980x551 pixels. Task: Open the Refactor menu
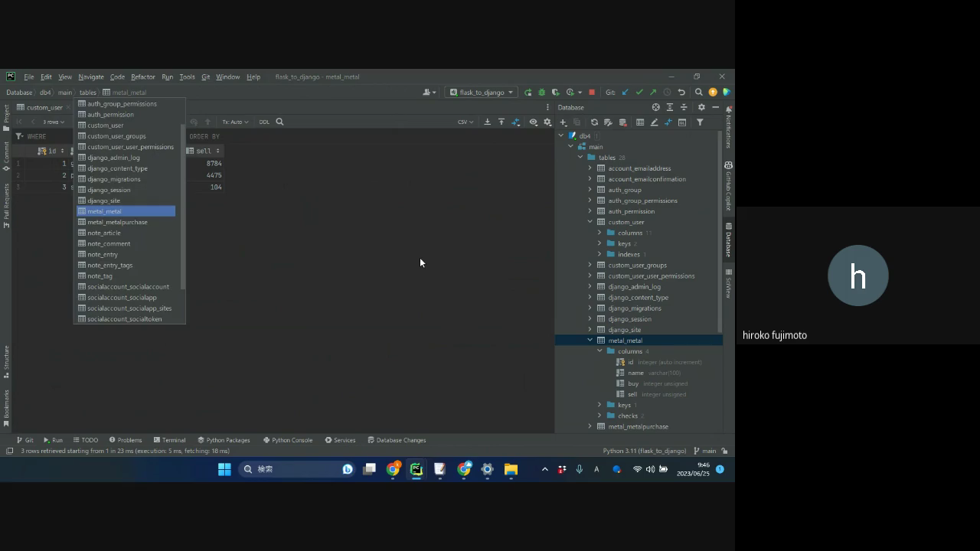(142, 77)
